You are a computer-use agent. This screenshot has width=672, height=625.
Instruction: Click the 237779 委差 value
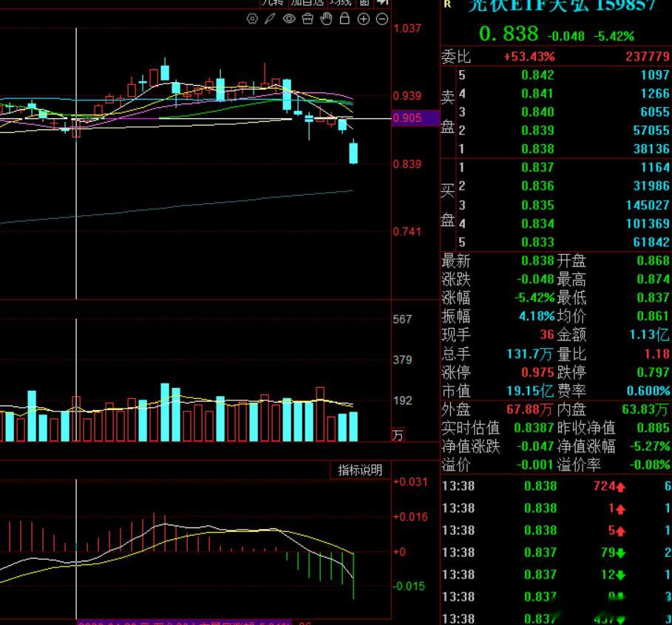647,57
